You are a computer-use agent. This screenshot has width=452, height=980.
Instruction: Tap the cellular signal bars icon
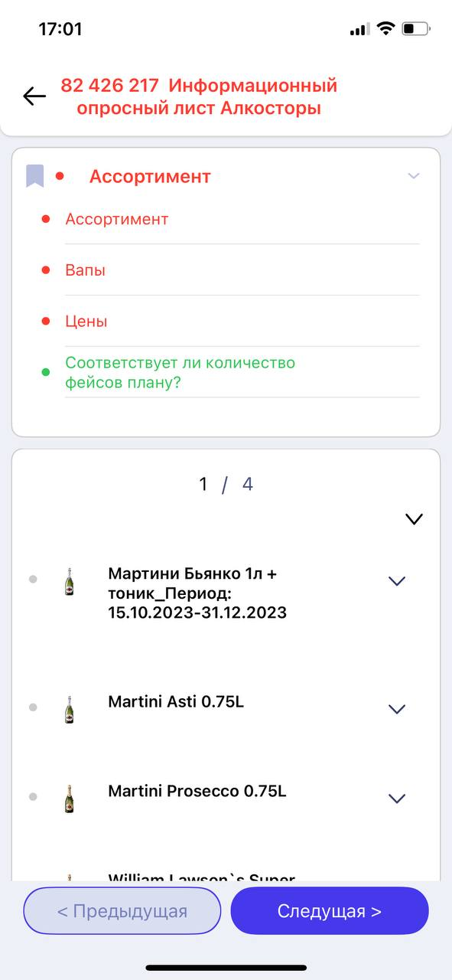click(x=359, y=30)
